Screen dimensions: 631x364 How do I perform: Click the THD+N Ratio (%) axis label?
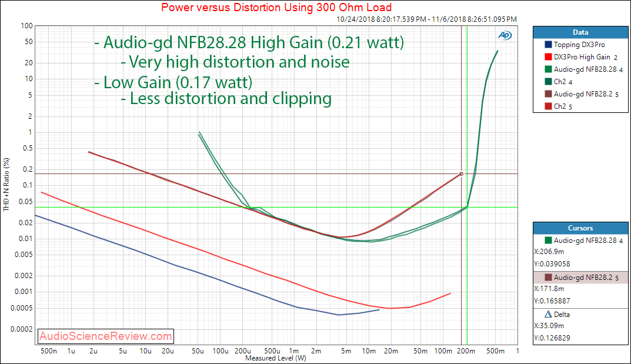[x=6, y=185]
